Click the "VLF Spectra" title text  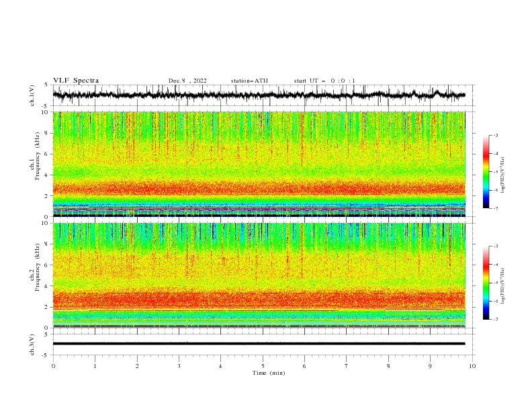point(76,81)
